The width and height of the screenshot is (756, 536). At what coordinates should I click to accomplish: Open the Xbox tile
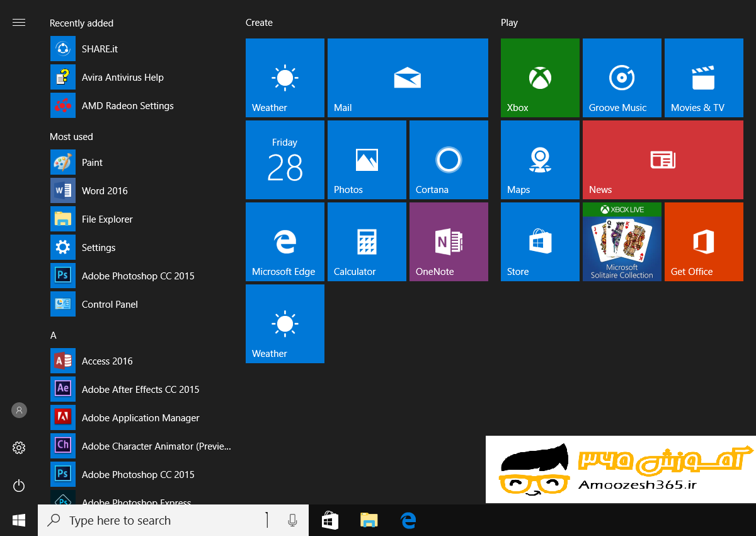coord(540,78)
